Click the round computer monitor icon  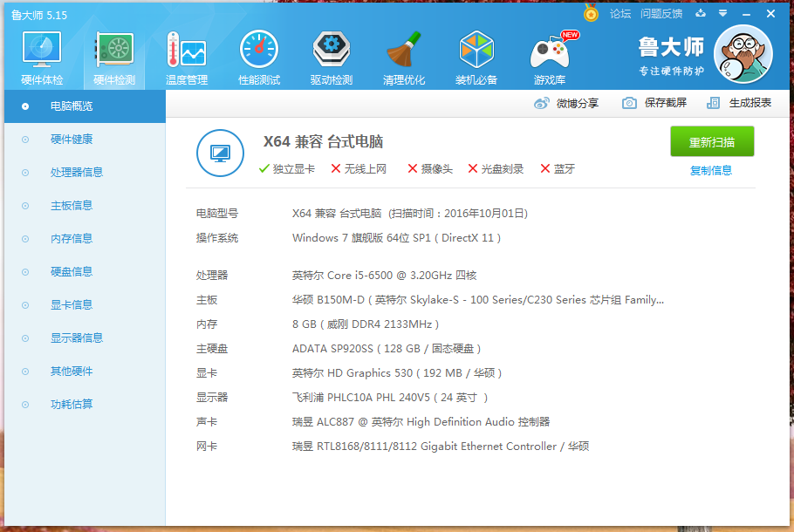[220, 153]
